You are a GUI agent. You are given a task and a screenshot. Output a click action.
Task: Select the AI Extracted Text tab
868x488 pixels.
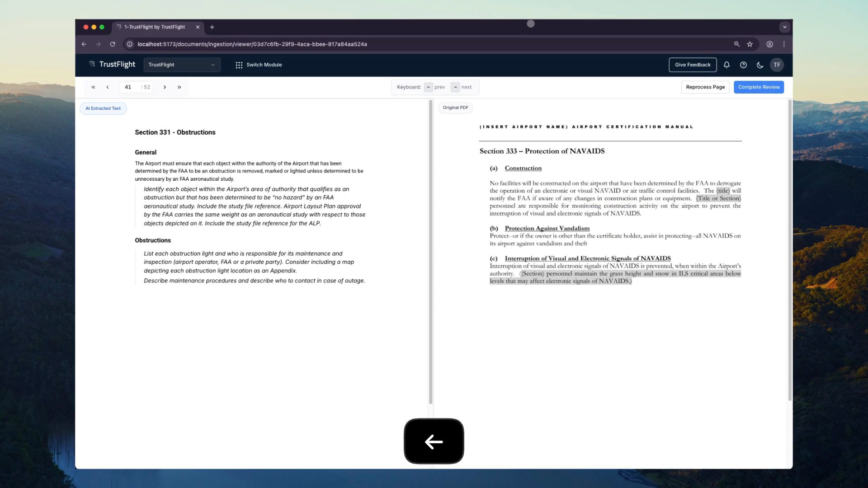tap(103, 108)
